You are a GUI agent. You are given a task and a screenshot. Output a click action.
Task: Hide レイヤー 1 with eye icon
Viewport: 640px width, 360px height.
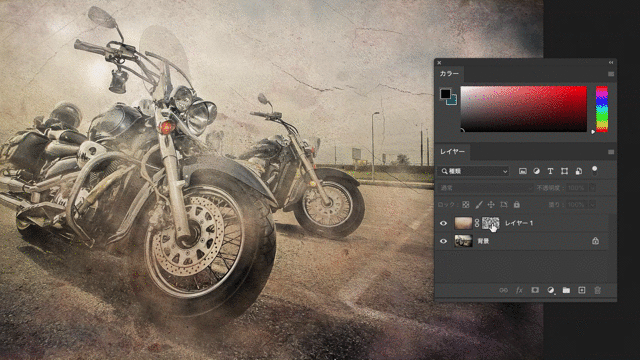(443, 223)
